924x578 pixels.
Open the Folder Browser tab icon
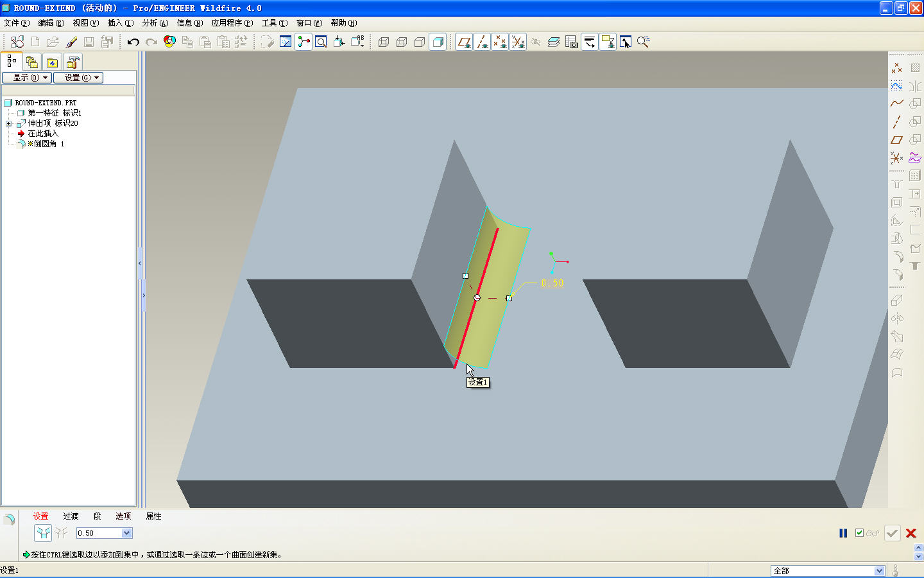[32, 62]
